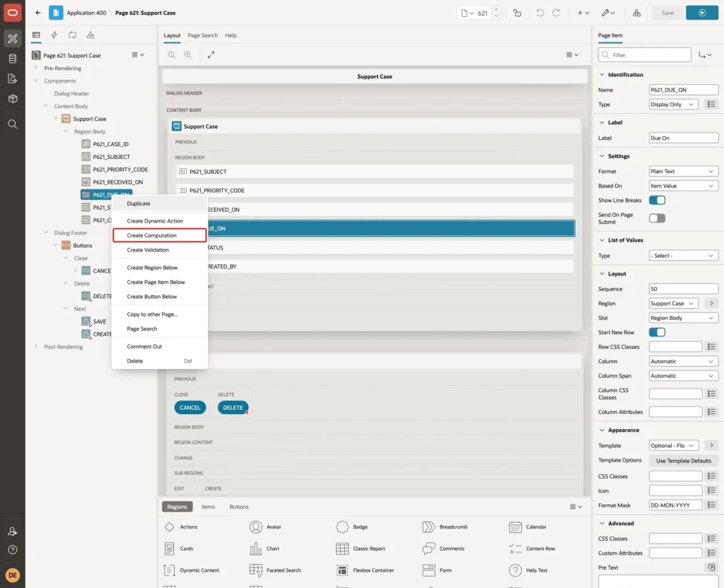Toggle Send On Page Submit switch

[657, 218]
